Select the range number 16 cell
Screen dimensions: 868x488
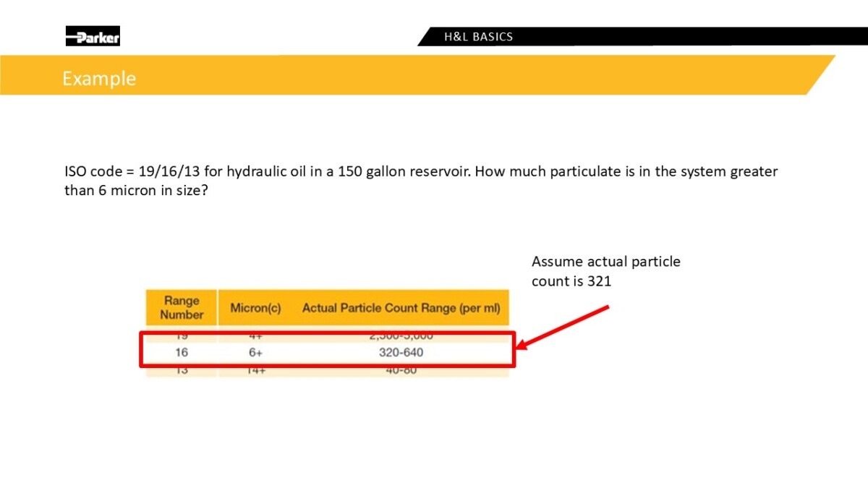click(x=182, y=353)
